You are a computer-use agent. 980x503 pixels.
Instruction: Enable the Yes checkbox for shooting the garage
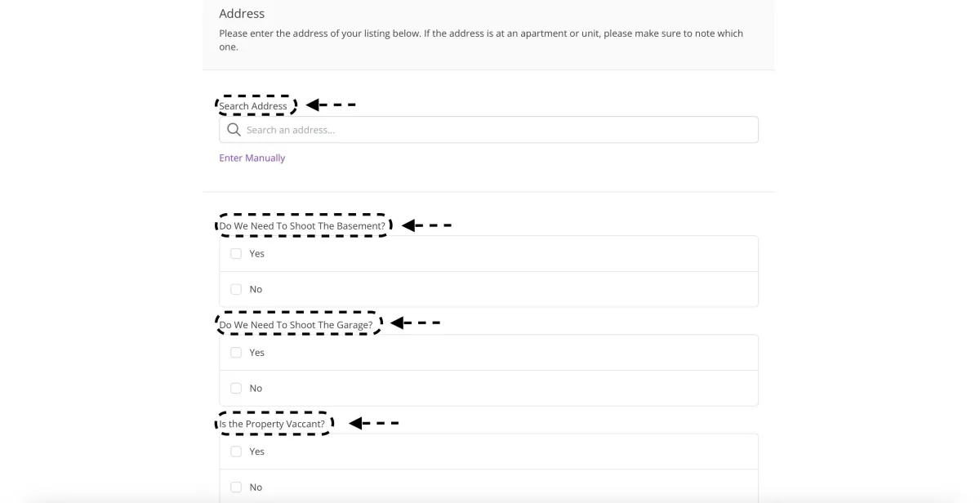coord(236,352)
